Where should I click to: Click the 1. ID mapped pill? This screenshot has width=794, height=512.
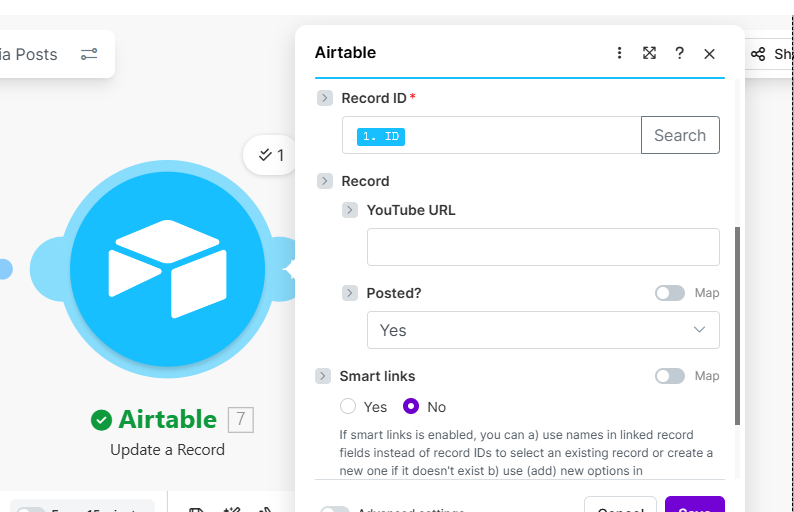point(381,137)
